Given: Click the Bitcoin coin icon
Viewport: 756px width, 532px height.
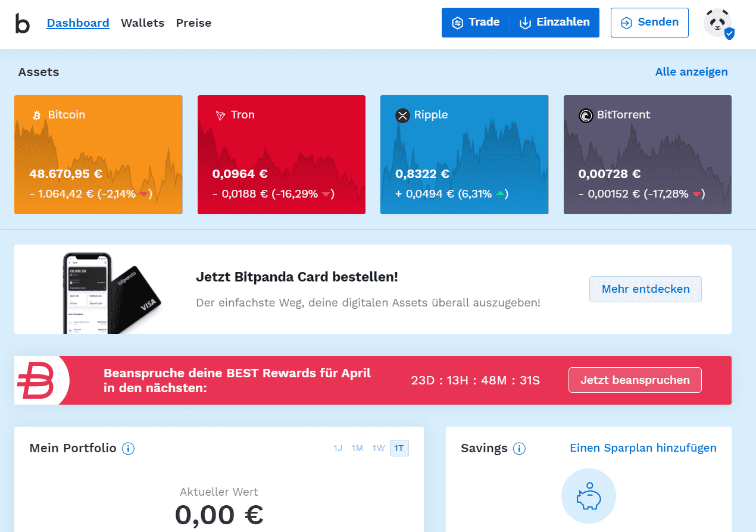Looking at the screenshot, I should [36, 115].
